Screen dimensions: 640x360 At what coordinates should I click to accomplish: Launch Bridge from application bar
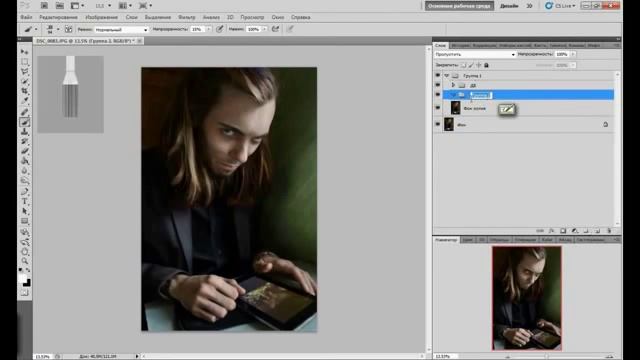point(44,6)
